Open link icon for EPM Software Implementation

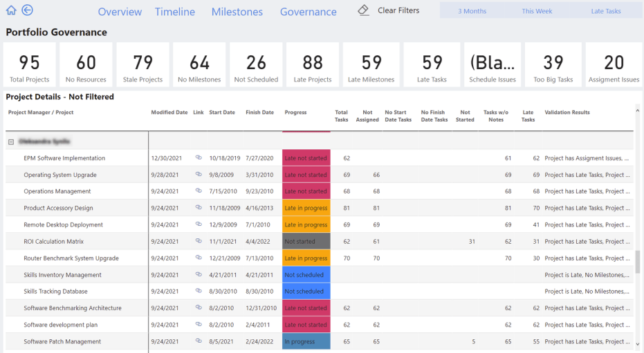199,158
